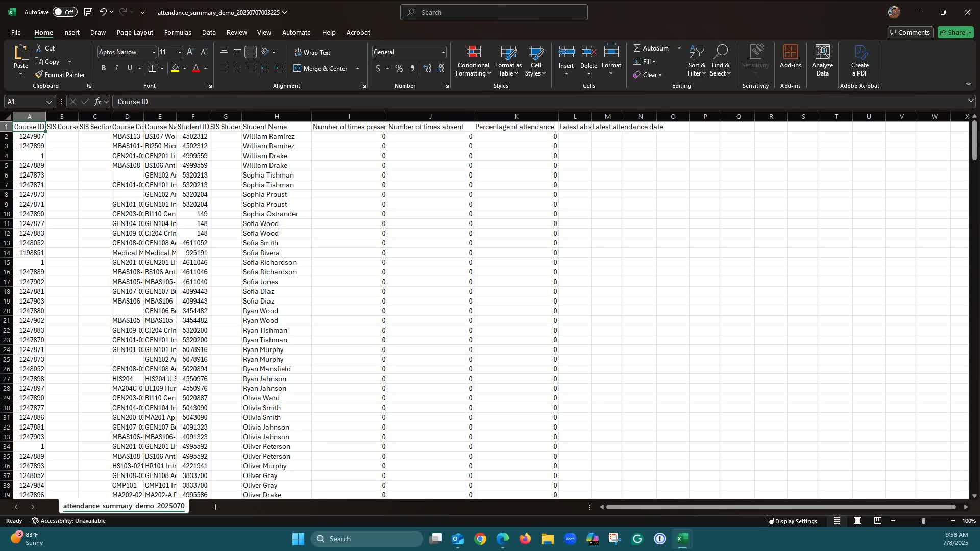This screenshot has height=551, width=980.
Task: Open the Page Layout tab
Action: [135, 32]
